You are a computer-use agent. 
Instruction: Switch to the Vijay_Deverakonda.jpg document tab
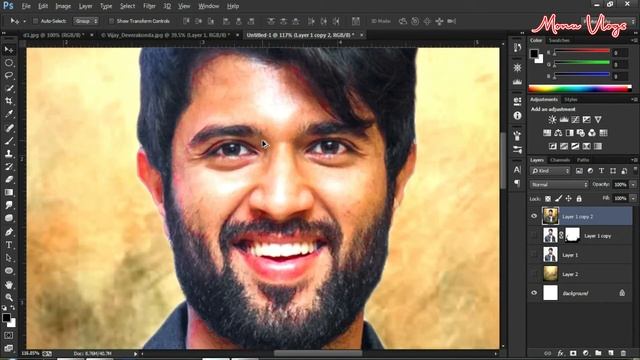(166, 35)
